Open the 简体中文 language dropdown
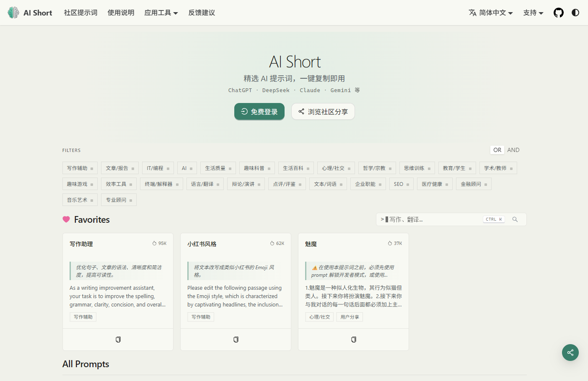The width and height of the screenshot is (588, 381). pos(491,13)
